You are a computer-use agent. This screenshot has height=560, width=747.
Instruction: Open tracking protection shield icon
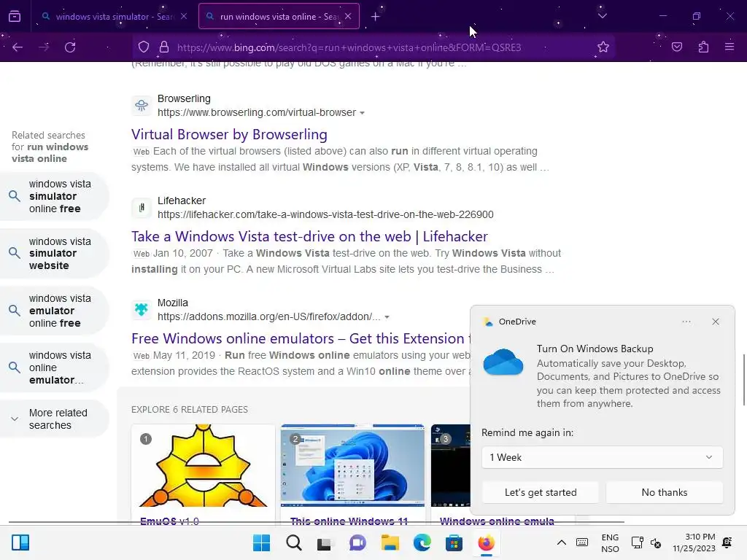(144, 47)
